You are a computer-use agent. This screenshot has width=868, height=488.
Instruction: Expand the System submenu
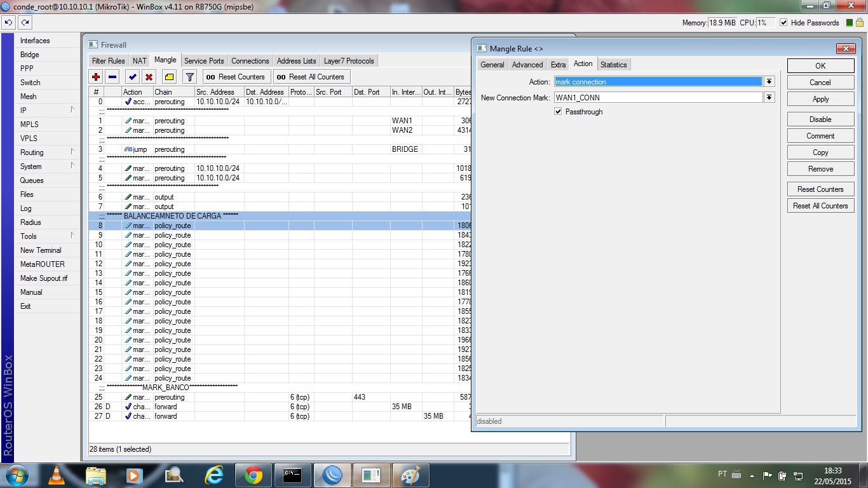click(x=47, y=166)
